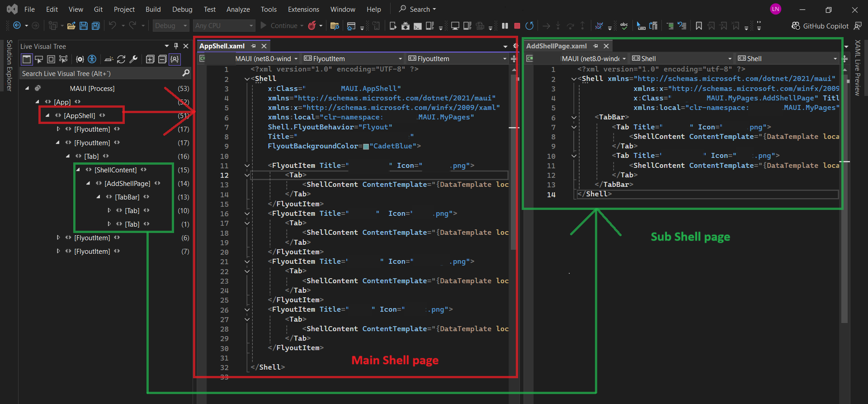Enable Select element in running application
The height and width of the screenshot is (404, 868).
point(39,59)
